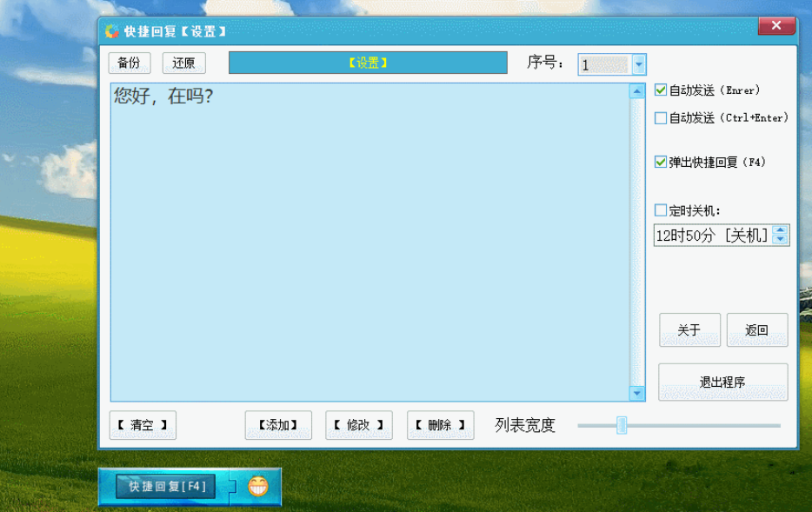
Task: Click the 【删除】 button
Action: tap(440, 425)
